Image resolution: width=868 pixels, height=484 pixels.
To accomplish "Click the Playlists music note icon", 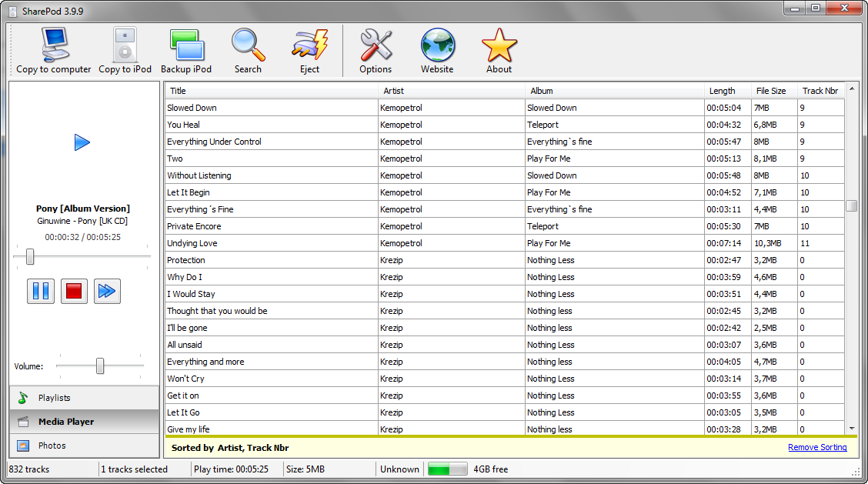I will [x=22, y=398].
